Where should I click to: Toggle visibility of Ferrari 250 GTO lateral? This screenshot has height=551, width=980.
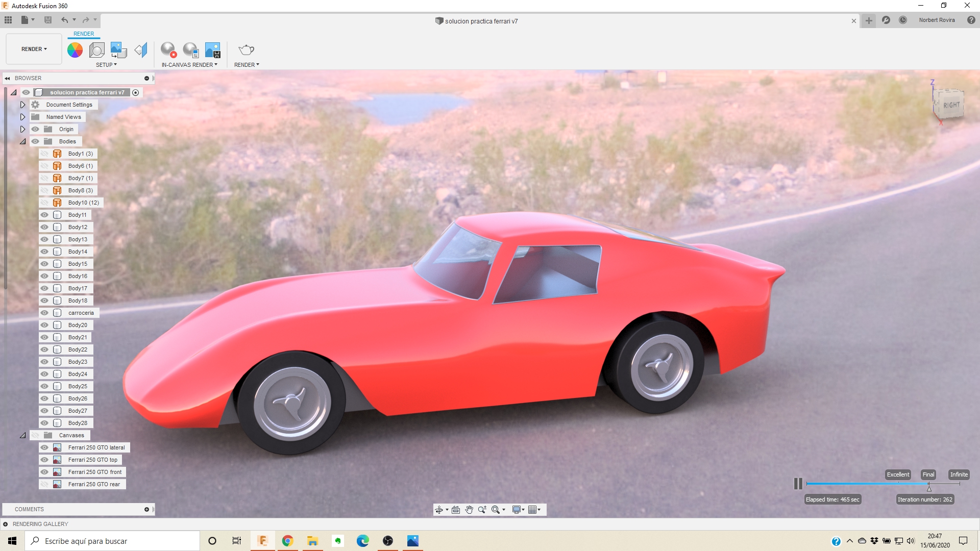pyautogui.click(x=44, y=447)
